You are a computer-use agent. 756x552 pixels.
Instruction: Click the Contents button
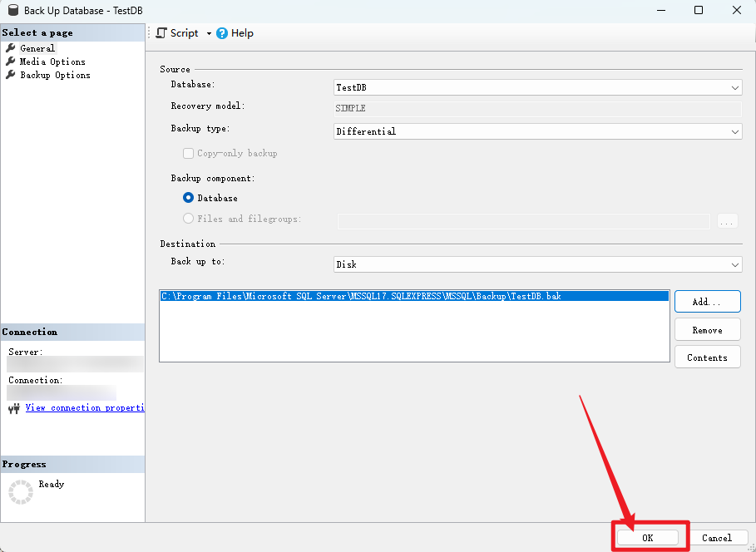(707, 357)
